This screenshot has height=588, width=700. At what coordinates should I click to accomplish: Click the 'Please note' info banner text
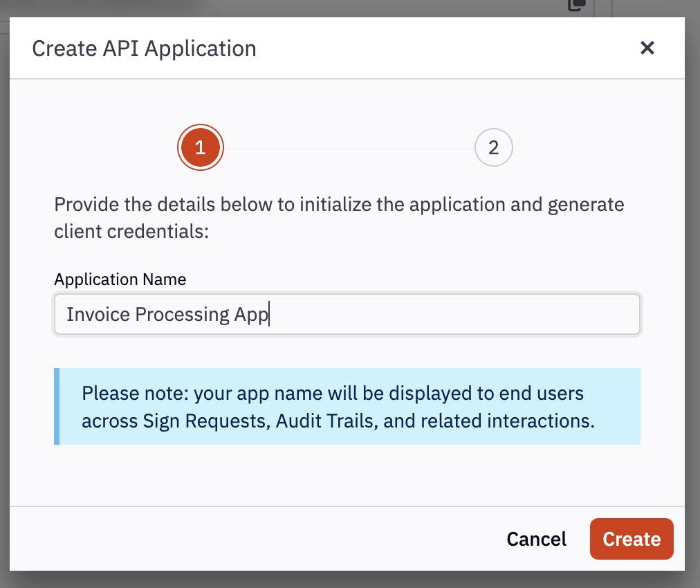coord(338,407)
